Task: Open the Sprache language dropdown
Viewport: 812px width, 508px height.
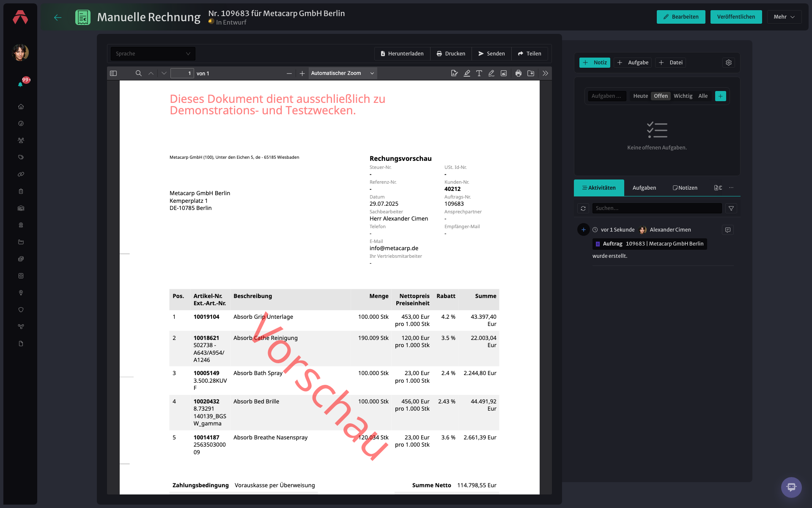Action: (153, 54)
